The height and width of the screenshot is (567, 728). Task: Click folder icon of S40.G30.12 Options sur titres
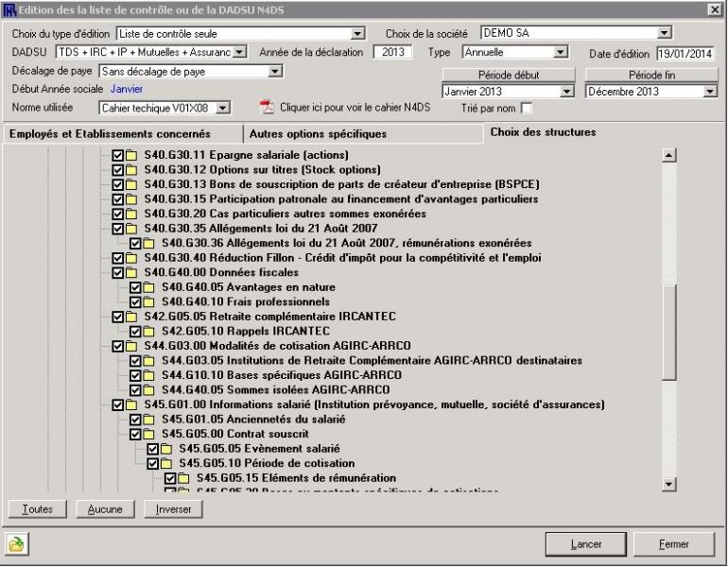tap(133, 170)
